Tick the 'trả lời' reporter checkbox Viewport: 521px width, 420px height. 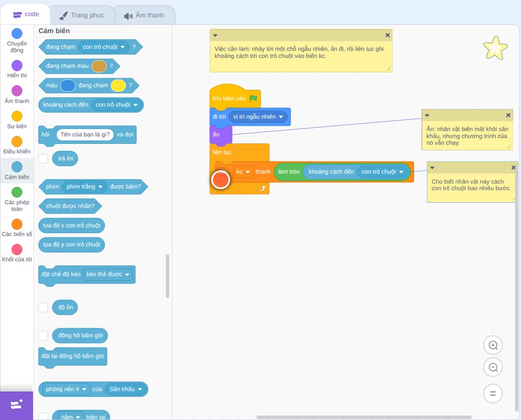(x=43, y=158)
